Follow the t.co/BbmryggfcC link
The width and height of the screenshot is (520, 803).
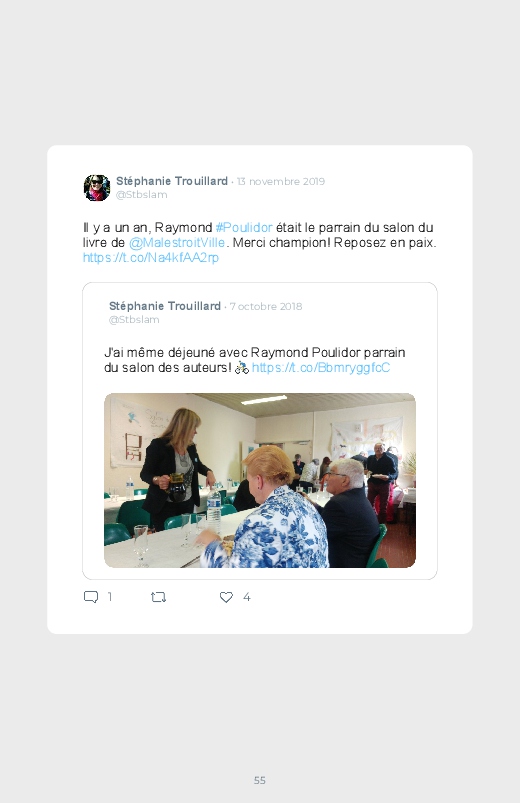(x=321, y=368)
